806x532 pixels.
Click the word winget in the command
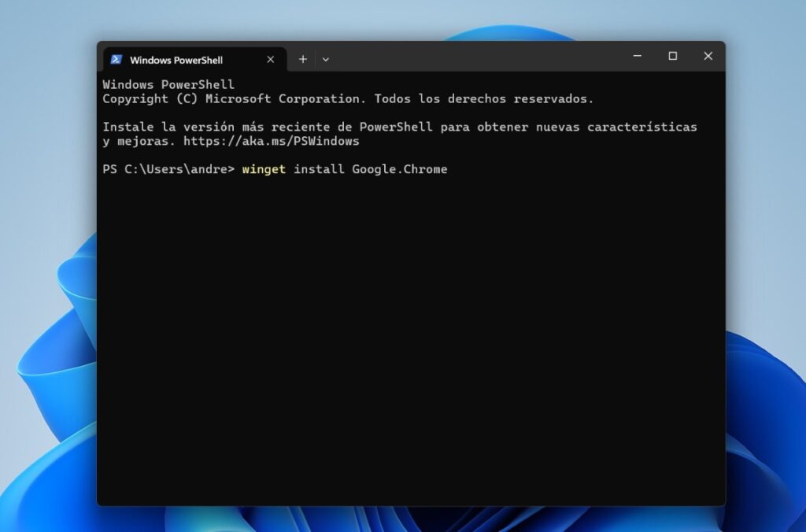point(264,168)
